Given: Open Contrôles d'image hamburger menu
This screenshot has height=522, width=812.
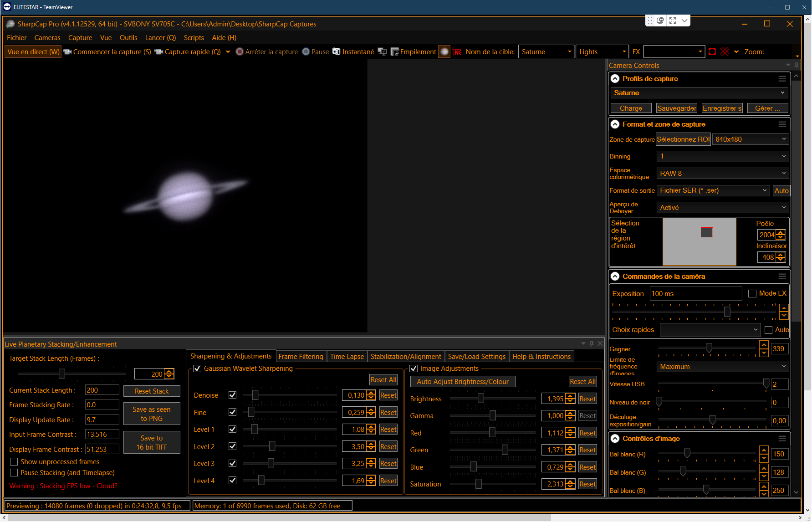Looking at the screenshot, I should [782, 439].
